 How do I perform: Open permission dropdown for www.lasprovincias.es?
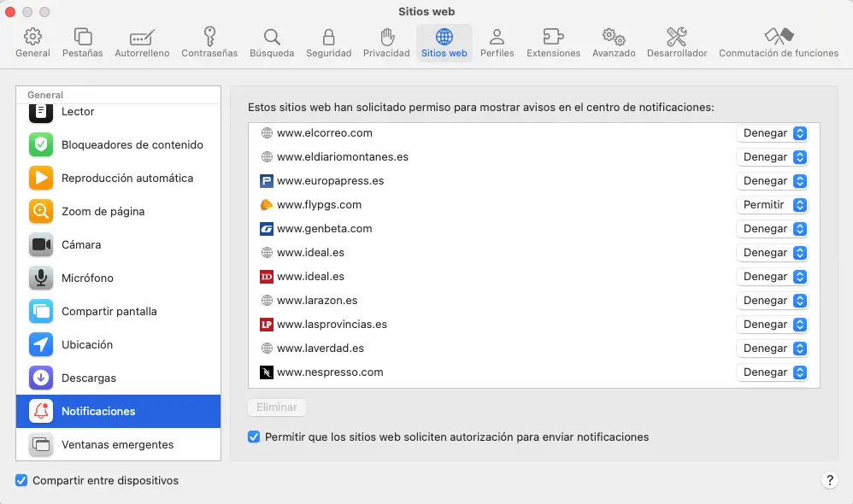(x=772, y=325)
